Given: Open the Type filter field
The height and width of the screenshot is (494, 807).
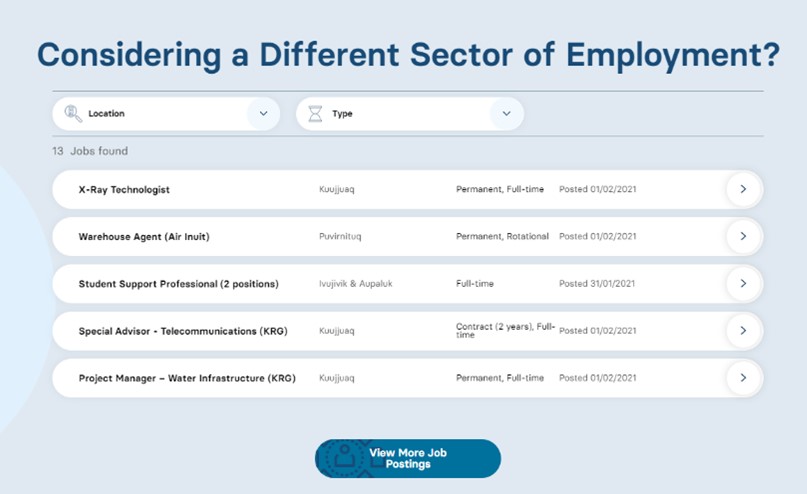Looking at the screenshot, I should pos(410,114).
